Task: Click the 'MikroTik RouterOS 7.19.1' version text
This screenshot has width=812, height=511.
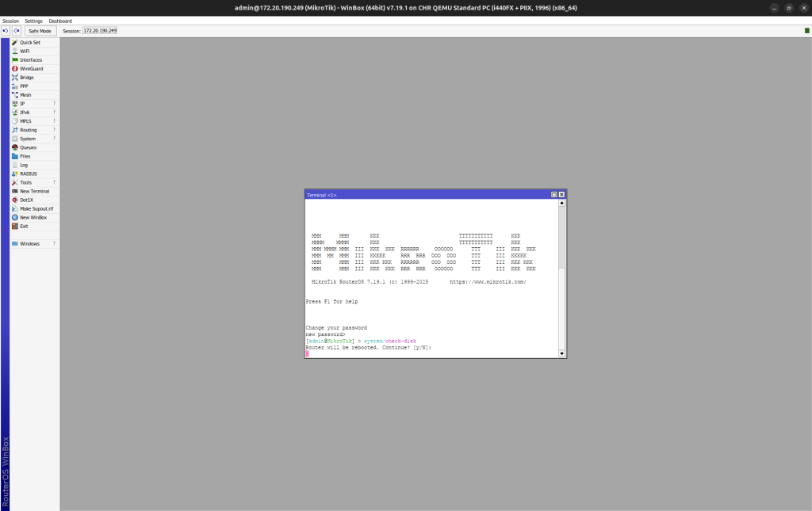Action: 349,282
